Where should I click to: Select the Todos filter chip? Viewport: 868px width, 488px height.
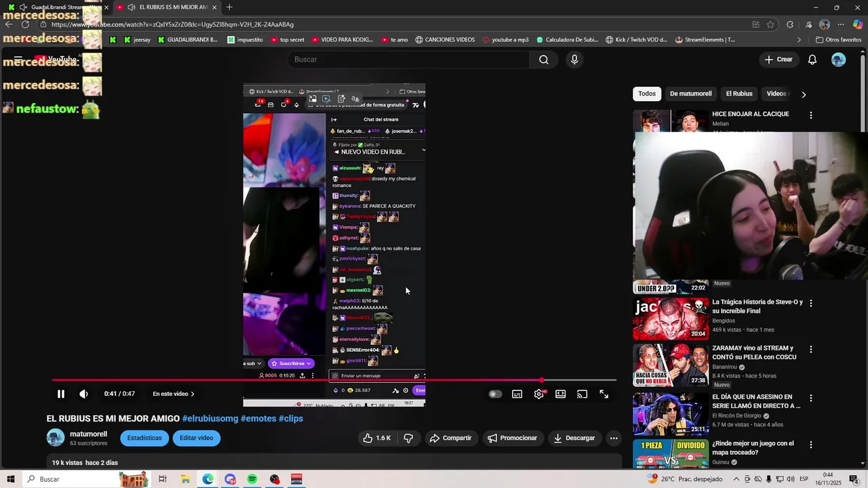tap(647, 94)
